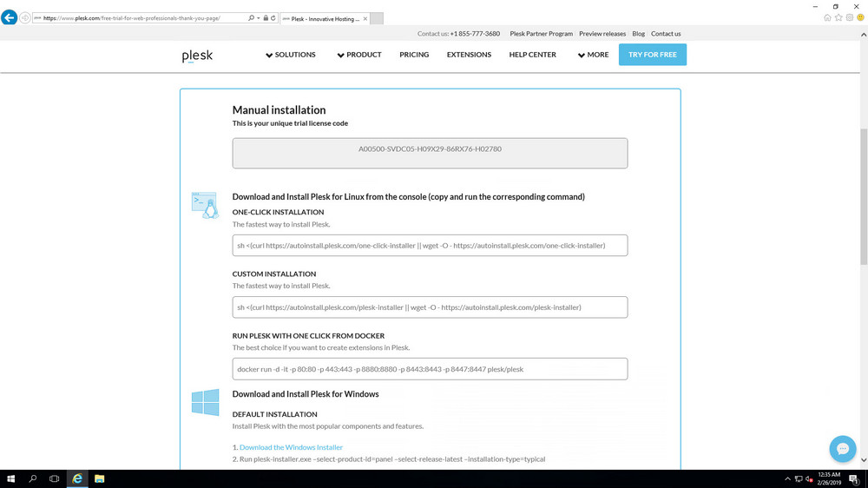Open Task View on the taskbar
The image size is (868, 488).
click(x=54, y=478)
